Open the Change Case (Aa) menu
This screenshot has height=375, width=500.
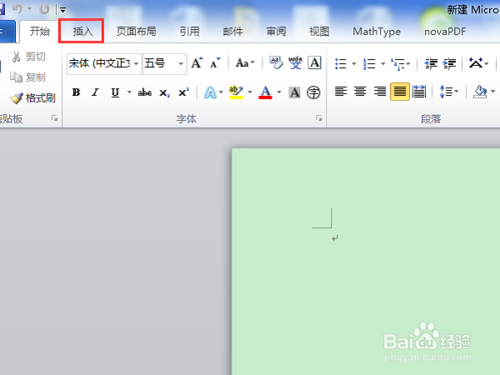(245, 63)
